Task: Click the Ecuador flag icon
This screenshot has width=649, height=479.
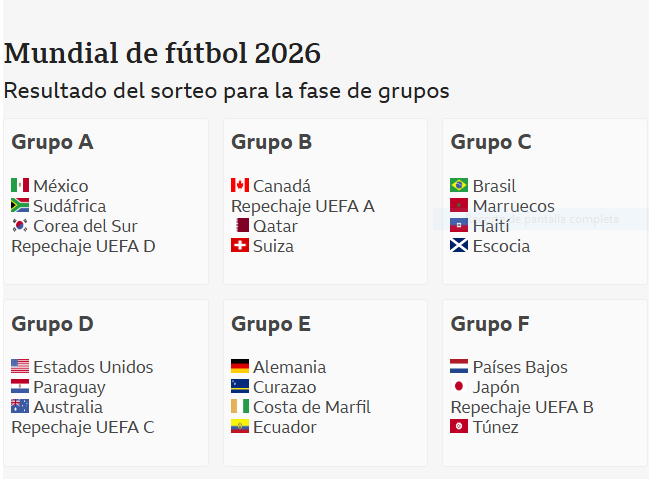Action: pyautogui.click(x=240, y=427)
